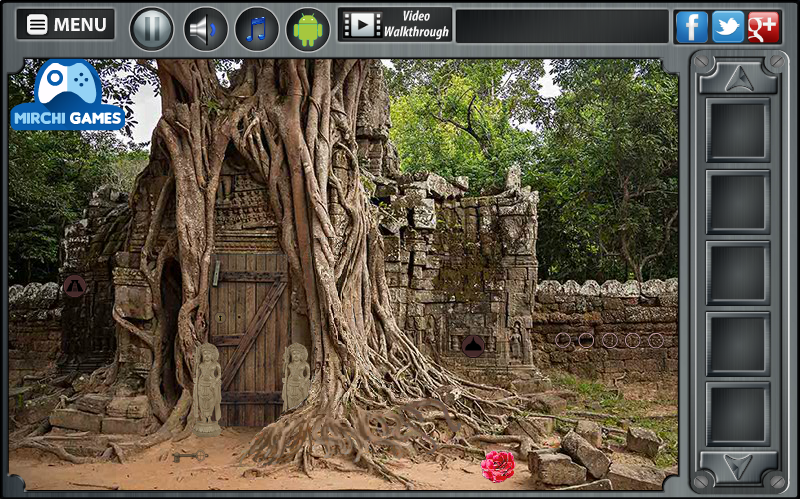Screen dimensions: 800x499
Task: Share on Facebook
Action: coord(692,27)
